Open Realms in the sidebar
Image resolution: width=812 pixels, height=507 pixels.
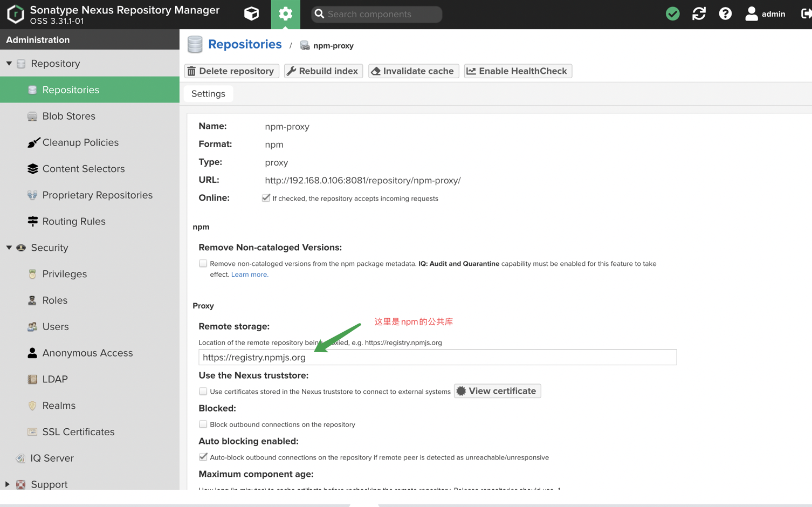click(90, 406)
